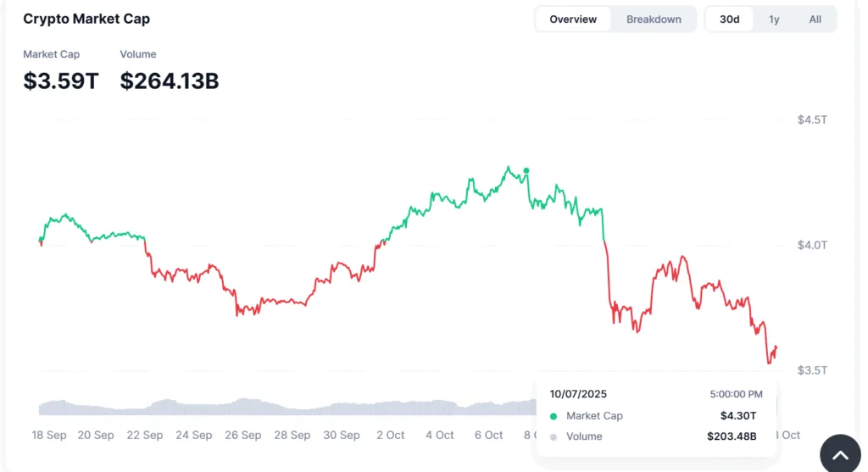Image resolution: width=868 pixels, height=472 pixels.
Task: Click the 26 Sep date label
Action: tap(243, 435)
